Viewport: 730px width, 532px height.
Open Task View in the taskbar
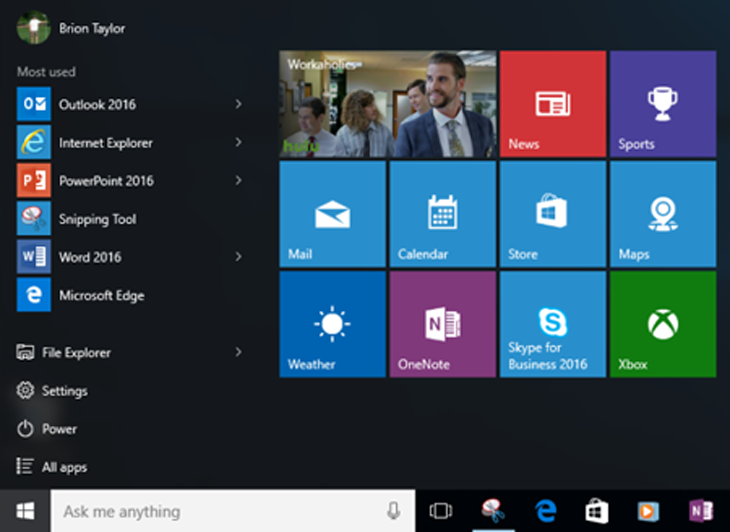(x=440, y=511)
